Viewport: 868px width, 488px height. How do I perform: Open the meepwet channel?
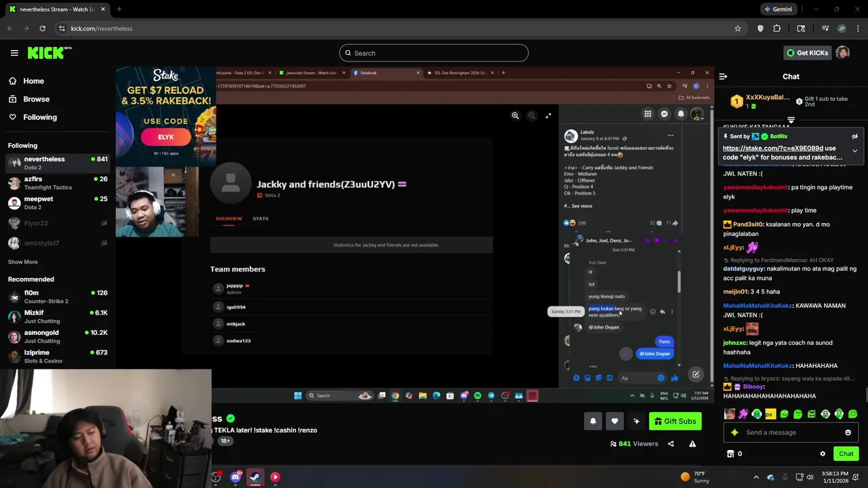(58, 203)
